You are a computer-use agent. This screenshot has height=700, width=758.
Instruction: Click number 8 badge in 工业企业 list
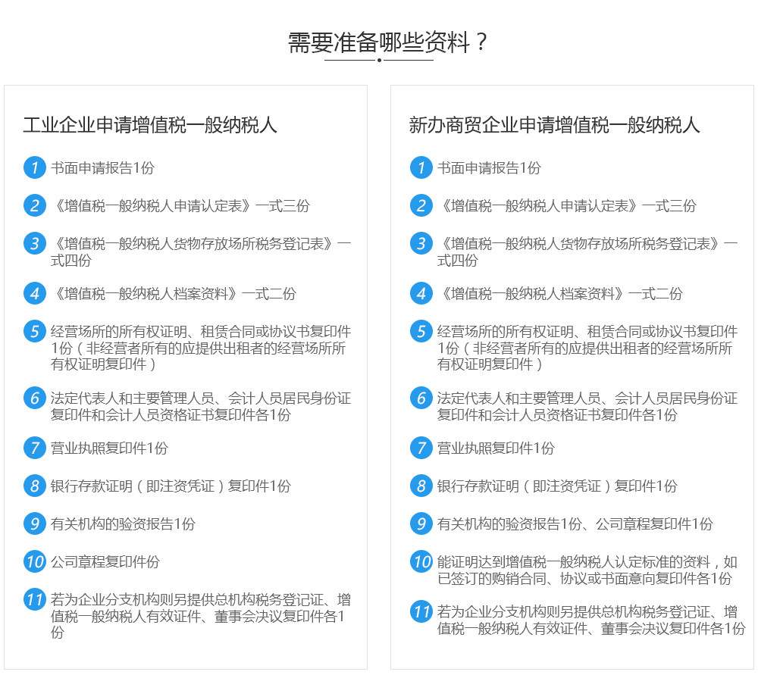[35, 486]
